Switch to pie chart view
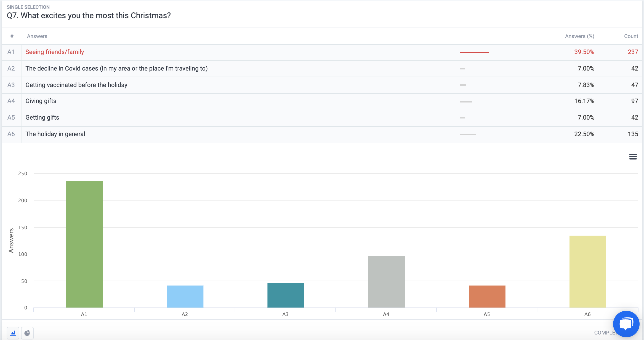This screenshot has height=340, width=644. pyautogui.click(x=27, y=333)
